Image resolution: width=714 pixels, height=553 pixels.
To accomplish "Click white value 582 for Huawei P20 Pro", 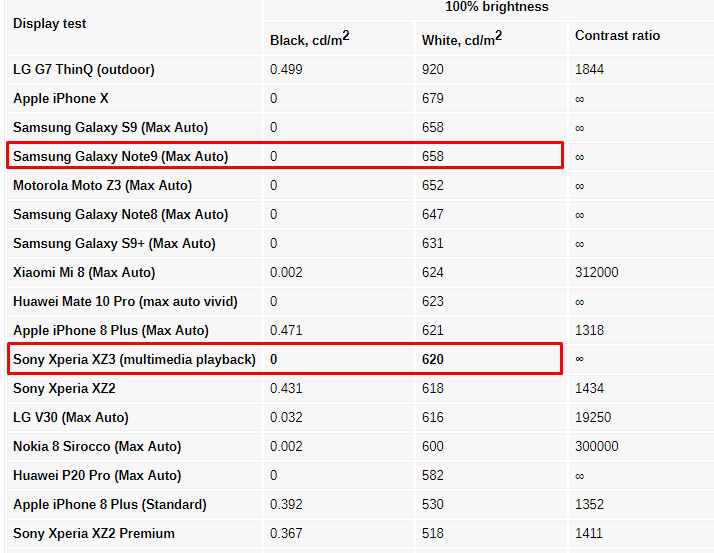I will [433, 476].
